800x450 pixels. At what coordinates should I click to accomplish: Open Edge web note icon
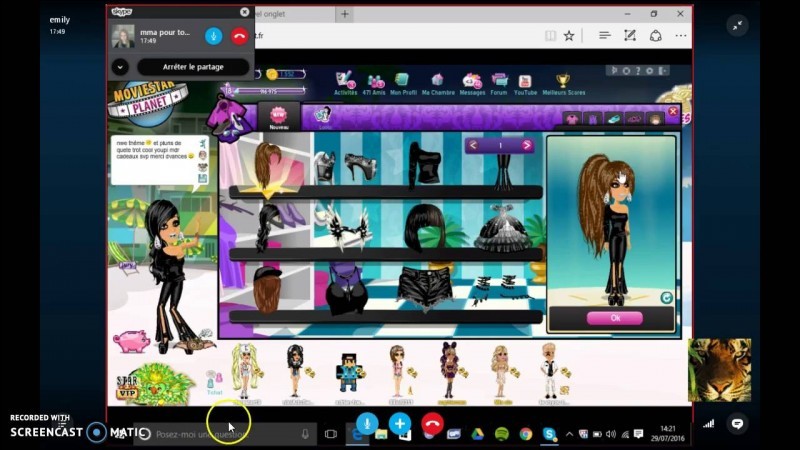630,36
